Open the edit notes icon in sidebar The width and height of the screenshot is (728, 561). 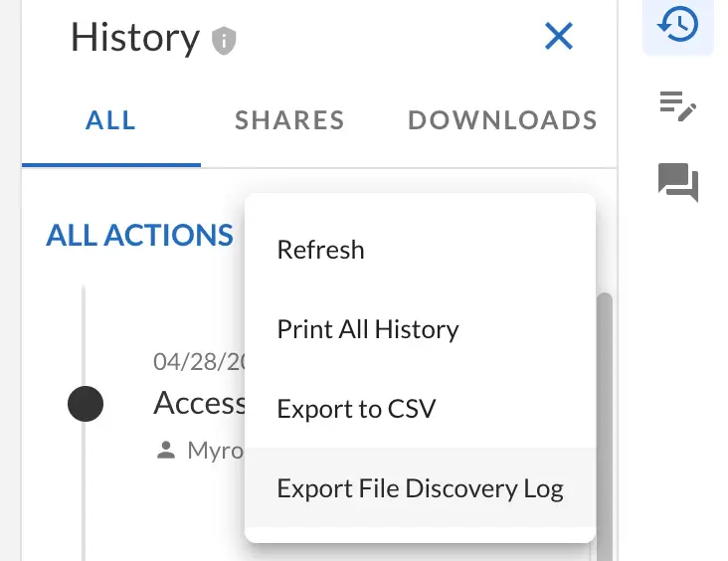pos(678,104)
